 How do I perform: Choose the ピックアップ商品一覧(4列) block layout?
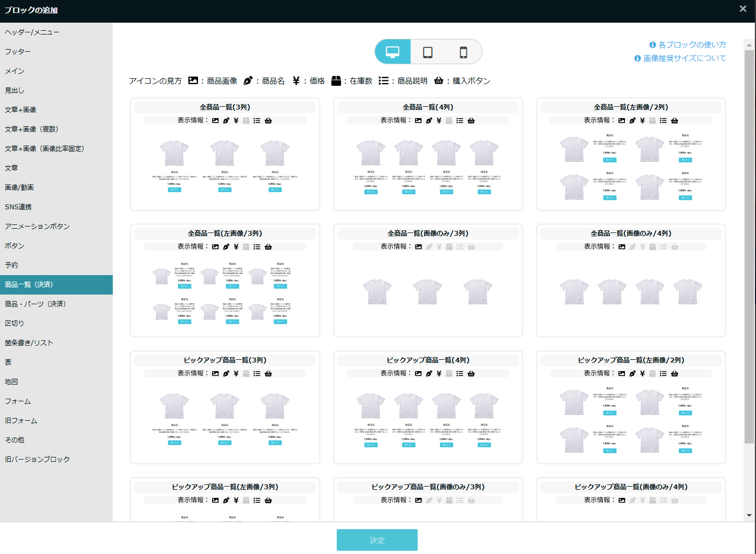pos(428,407)
